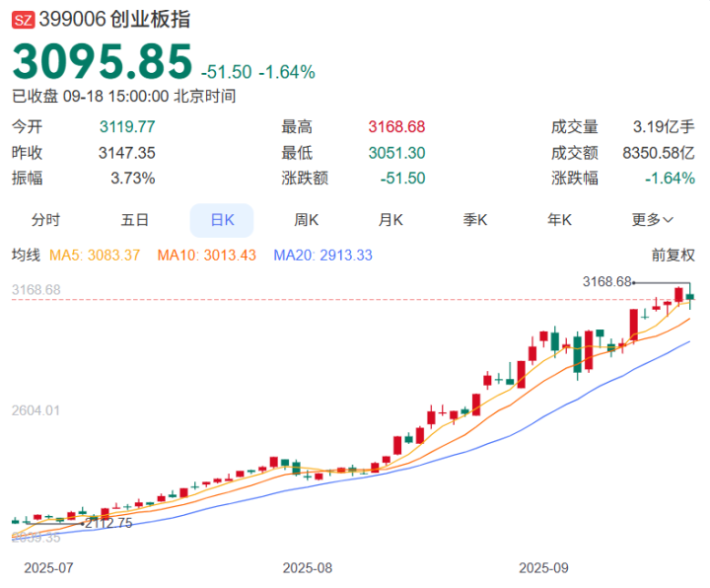Click the red SZ exchange badge icon
Viewport: 710px width, 588px height.
24,21
